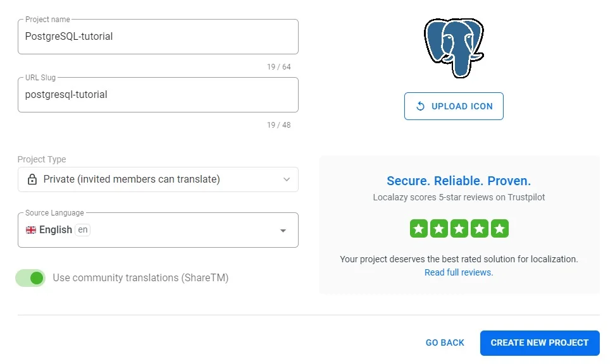This screenshot has height=364, width=615.
Task: Click the second green Trustpilot star
Action: point(438,229)
